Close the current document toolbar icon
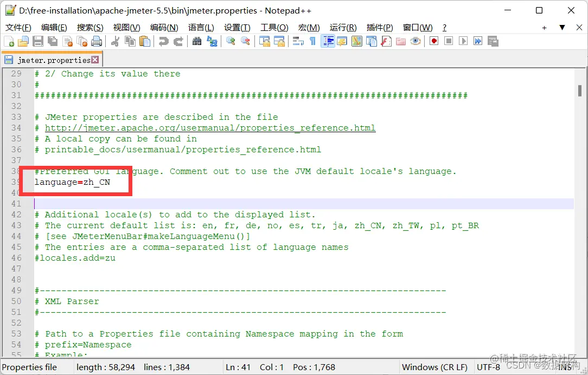Image resolution: width=588 pixels, height=375 pixels. [67, 41]
